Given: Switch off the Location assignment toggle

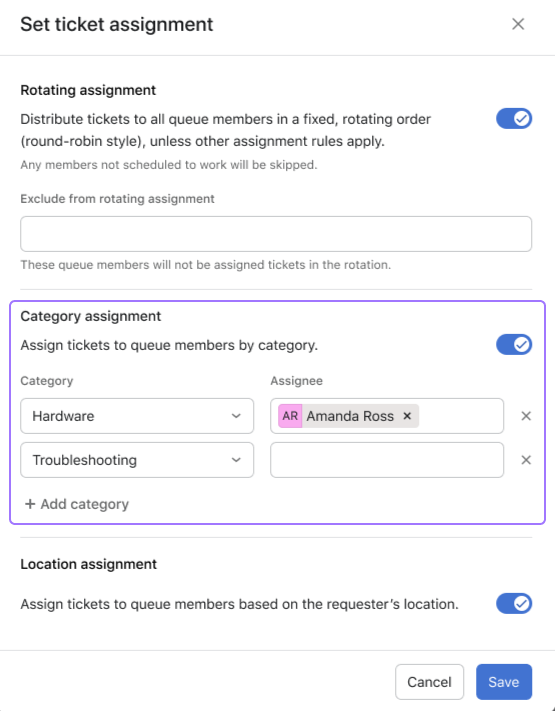Looking at the screenshot, I should click(x=514, y=604).
